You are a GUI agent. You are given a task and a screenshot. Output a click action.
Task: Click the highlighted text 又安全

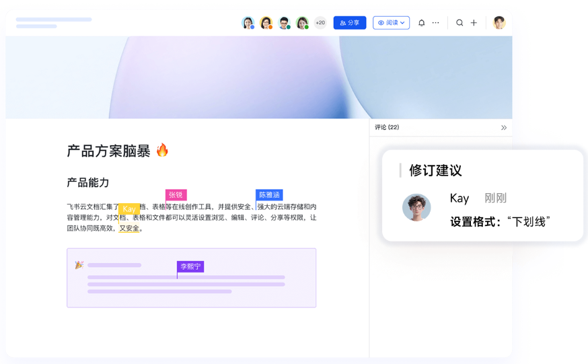[x=129, y=228]
